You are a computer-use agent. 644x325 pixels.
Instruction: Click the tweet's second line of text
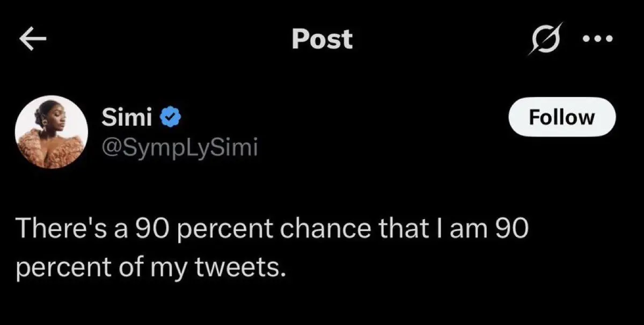[149, 266]
